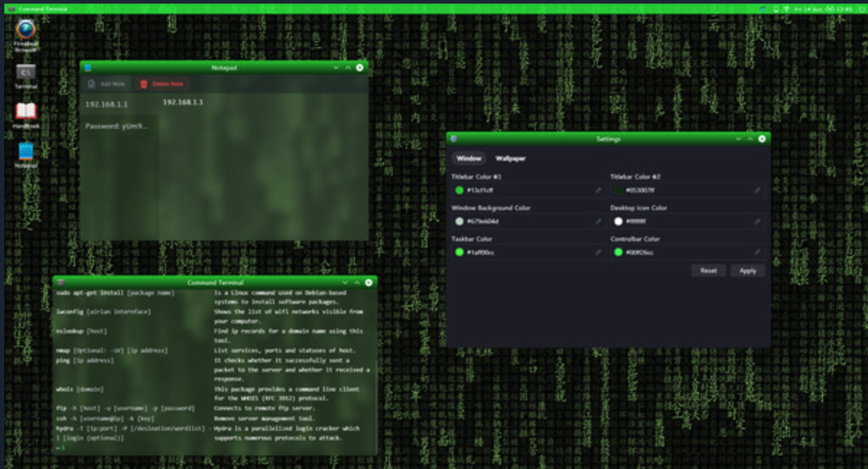Select the 'Password: yUm9...' note in list

[x=118, y=126]
